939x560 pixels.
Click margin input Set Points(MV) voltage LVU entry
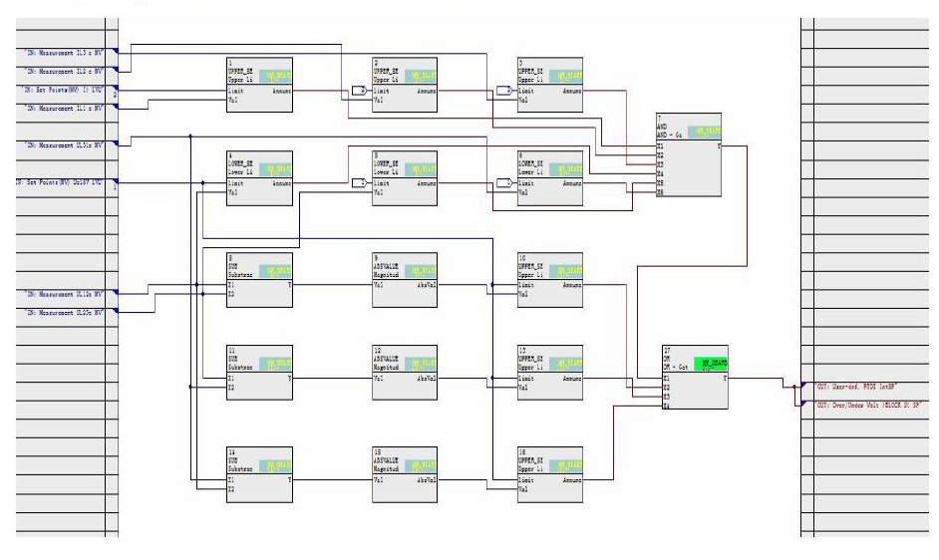[59, 182]
